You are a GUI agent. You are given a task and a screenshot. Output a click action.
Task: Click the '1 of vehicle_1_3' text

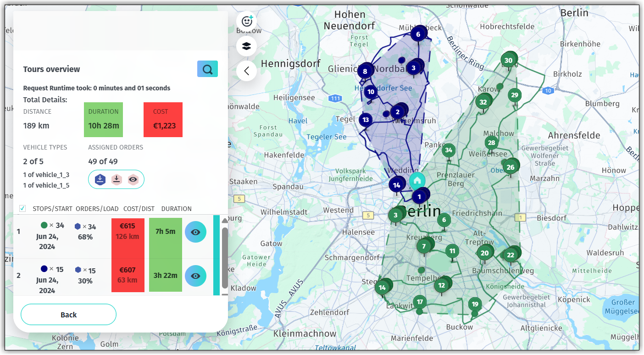pyautogui.click(x=46, y=175)
